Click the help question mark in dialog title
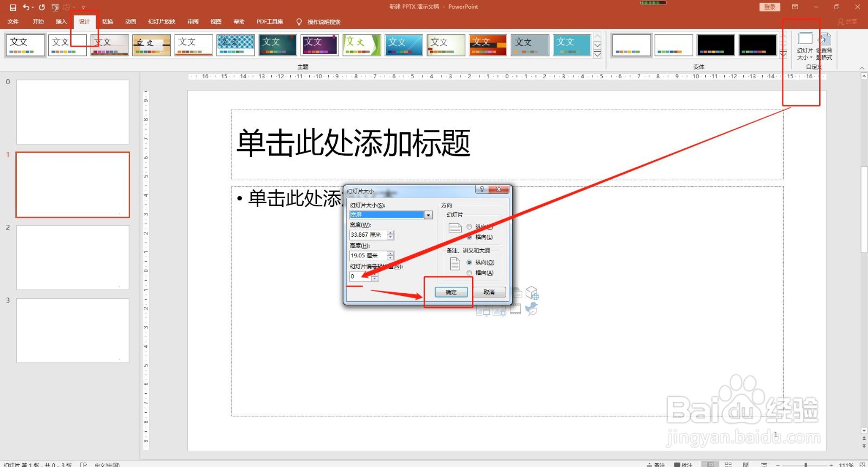 tap(481, 190)
